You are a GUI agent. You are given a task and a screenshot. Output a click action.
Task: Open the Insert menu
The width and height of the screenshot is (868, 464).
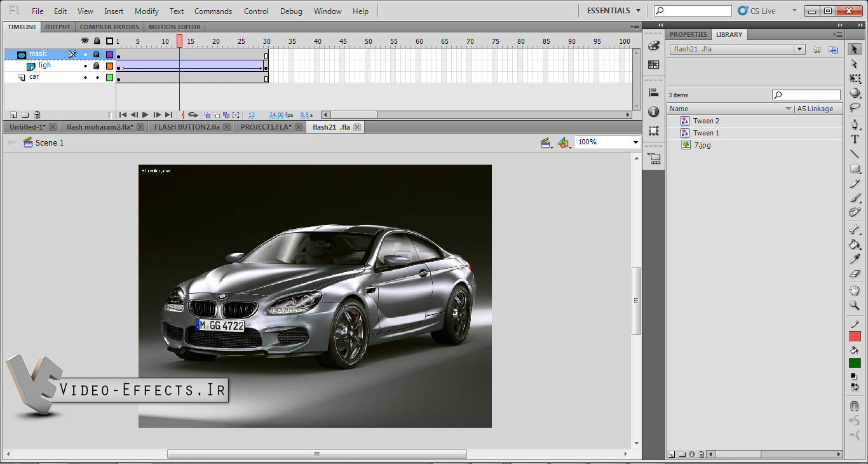[x=114, y=11]
